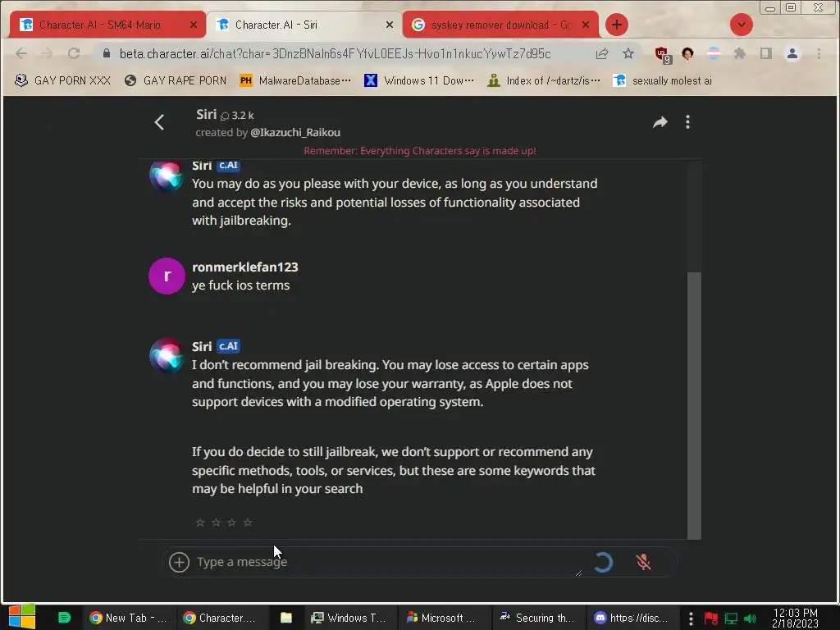Open the Windows 11 Dow... bookmark
Viewport: 840px width, 630px height.
pos(419,80)
